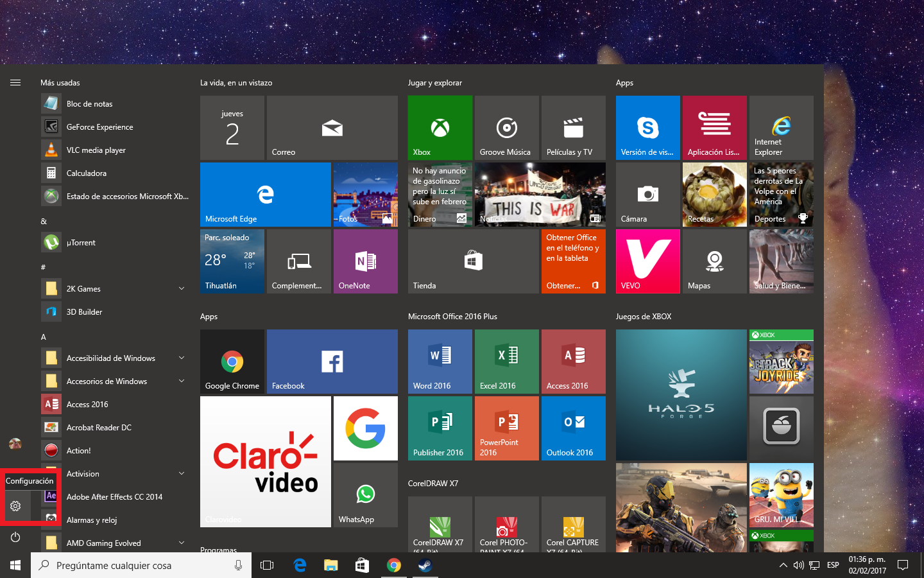Open Access 2016 tile

tap(574, 362)
